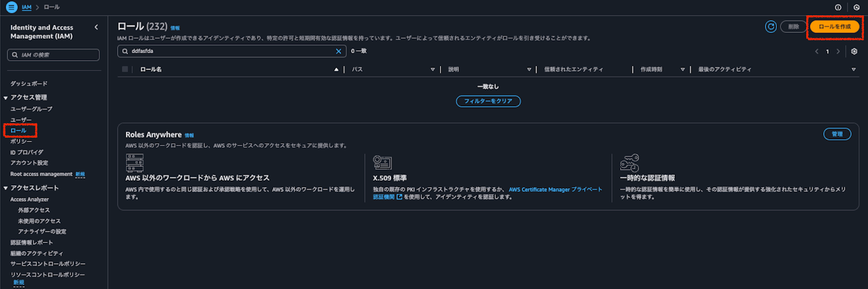Image resolution: width=868 pixels, height=289 pixels.
Task: Sort the 説明 column
Action: point(529,69)
